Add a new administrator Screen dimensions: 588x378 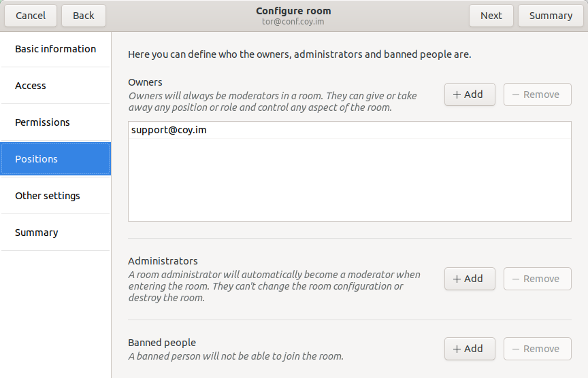click(470, 279)
